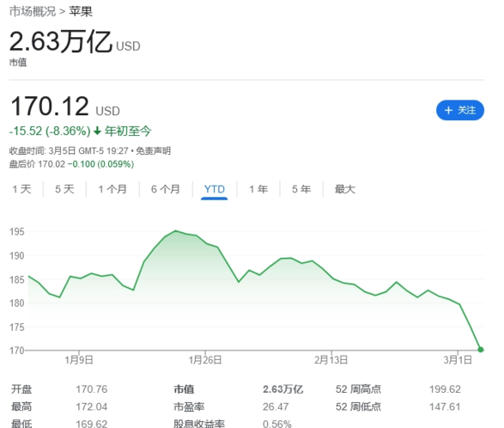Click the 关注 follow button
504x428 pixels.
[460, 110]
